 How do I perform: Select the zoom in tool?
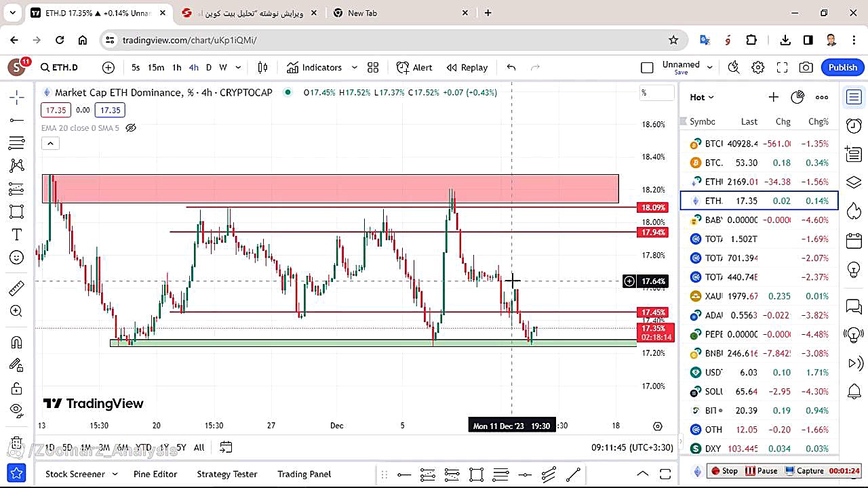17,311
